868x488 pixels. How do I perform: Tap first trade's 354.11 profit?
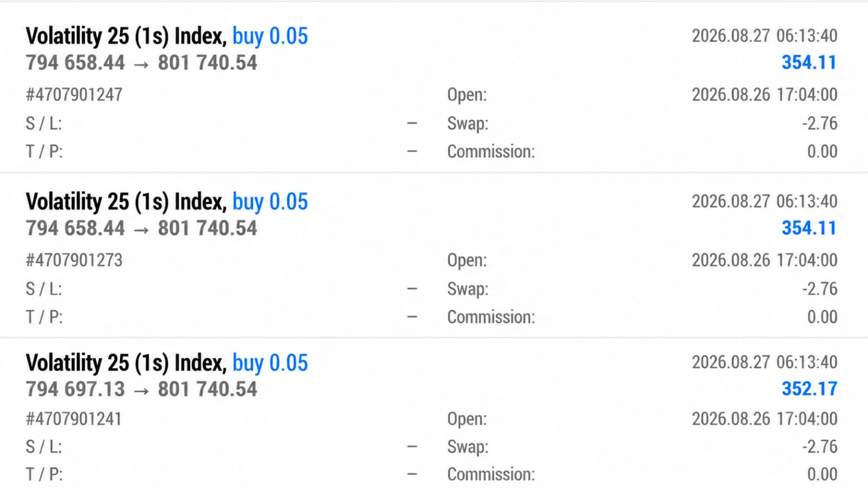click(x=809, y=62)
